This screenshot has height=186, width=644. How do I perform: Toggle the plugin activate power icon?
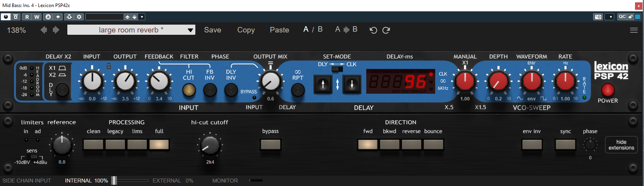(x=6, y=17)
